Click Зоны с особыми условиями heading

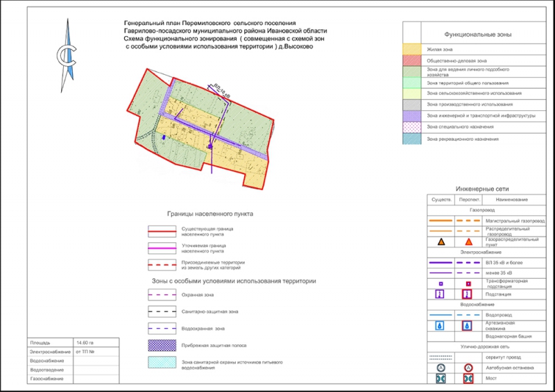(234, 281)
